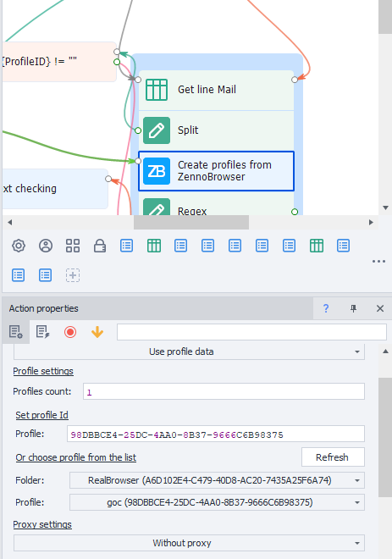The height and width of the screenshot is (559, 392).
Task: Click the first green table icon in toolbar
Action: pyautogui.click(x=154, y=246)
